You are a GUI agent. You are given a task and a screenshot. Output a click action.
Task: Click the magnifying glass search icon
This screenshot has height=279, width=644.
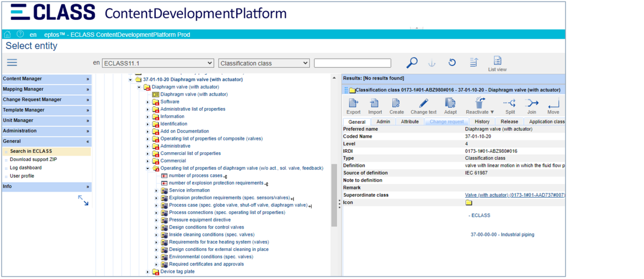[412, 63]
